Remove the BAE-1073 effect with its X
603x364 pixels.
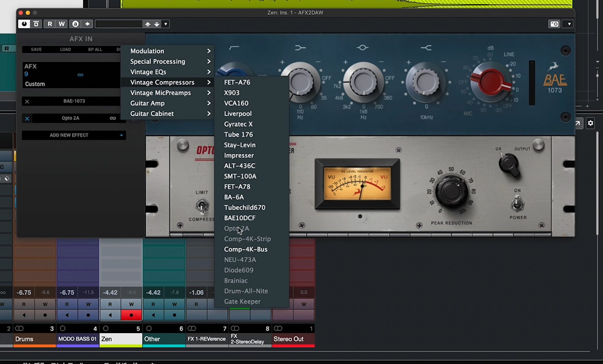click(x=27, y=101)
